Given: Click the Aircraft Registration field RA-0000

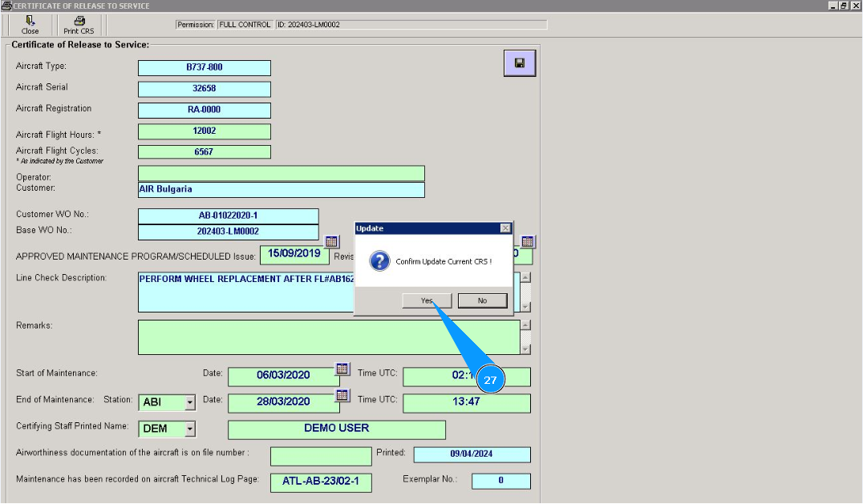Looking at the screenshot, I should click(x=205, y=110).
